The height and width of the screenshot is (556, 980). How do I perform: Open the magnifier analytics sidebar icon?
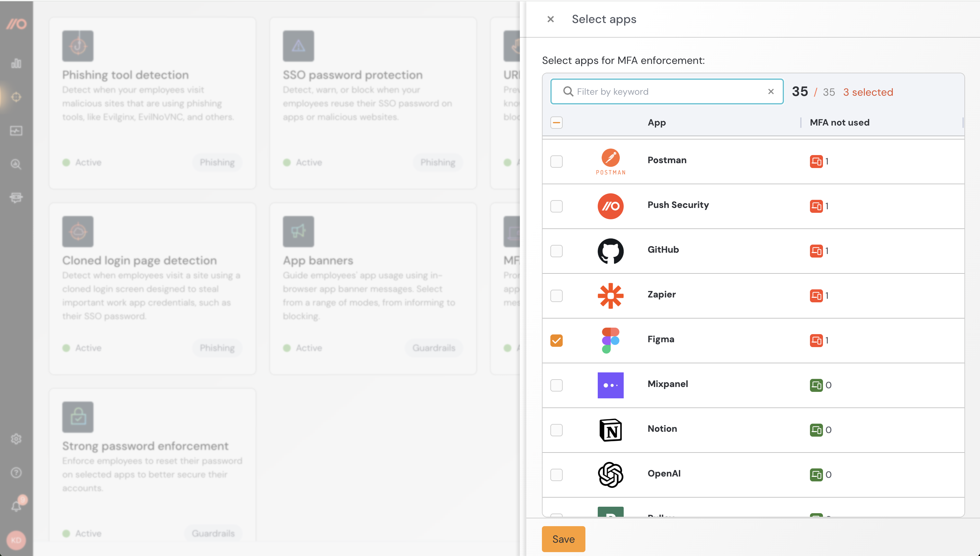[16, 164]
